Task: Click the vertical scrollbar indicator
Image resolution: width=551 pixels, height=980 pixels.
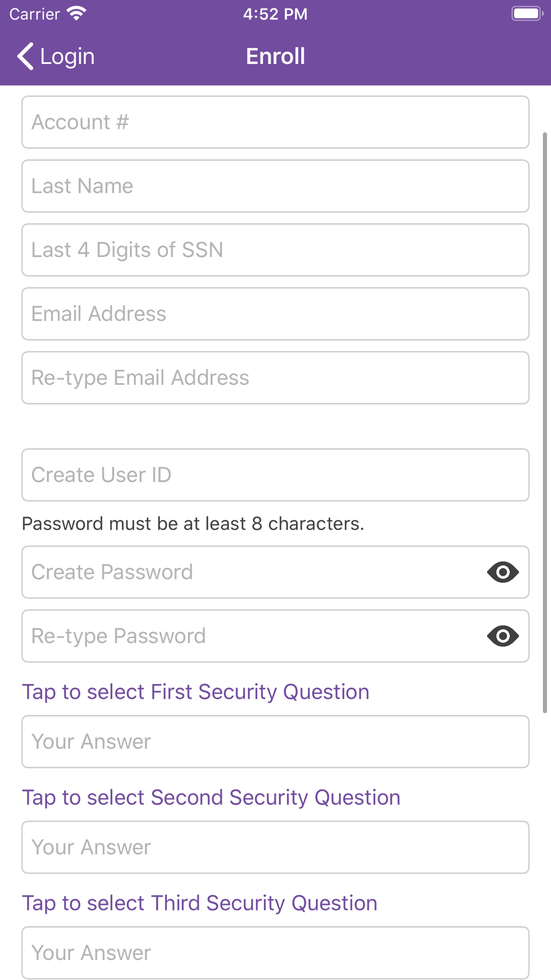Action: click(x=545, y=423)
